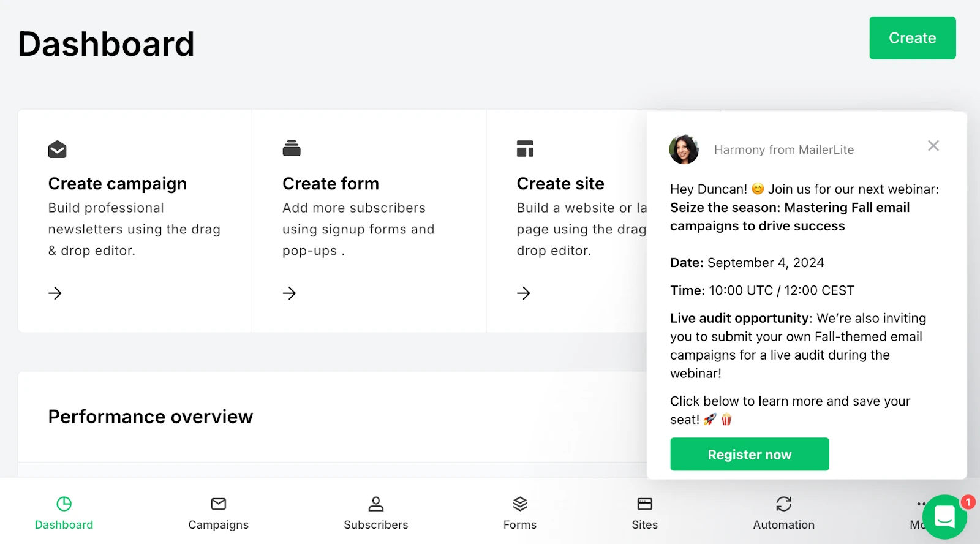The image size is (980, 544).
Task: Open the Forms layers icon
Action: (x=520, y=504)
